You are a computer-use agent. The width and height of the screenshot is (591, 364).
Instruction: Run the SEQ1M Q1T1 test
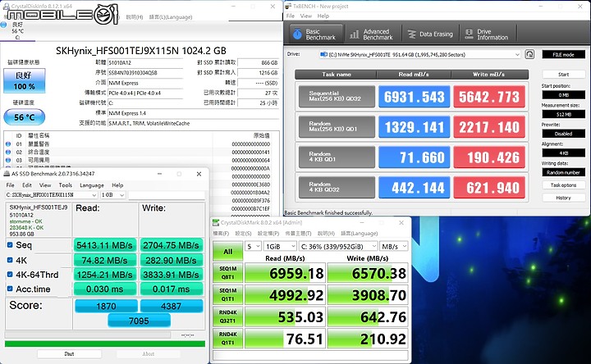coord(227,295)
